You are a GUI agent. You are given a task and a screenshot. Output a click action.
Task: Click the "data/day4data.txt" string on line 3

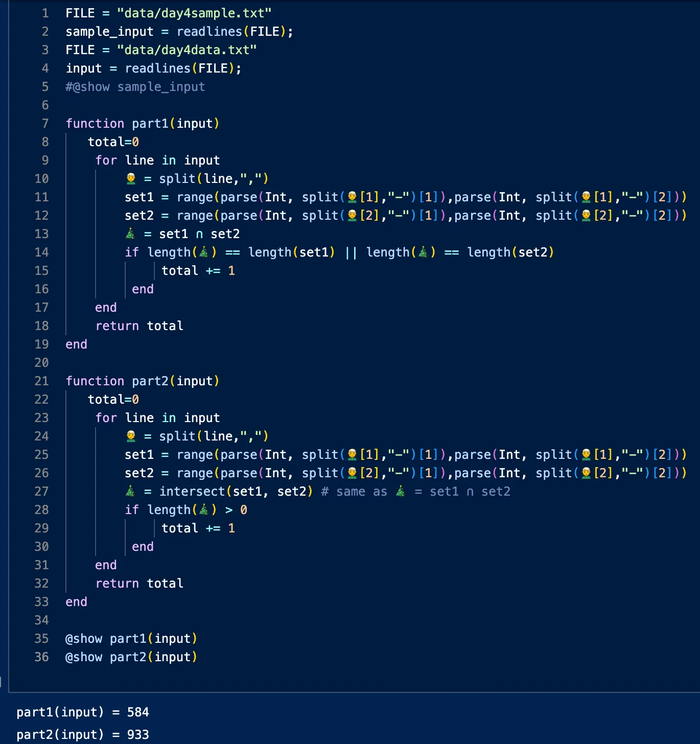[186, 50]
